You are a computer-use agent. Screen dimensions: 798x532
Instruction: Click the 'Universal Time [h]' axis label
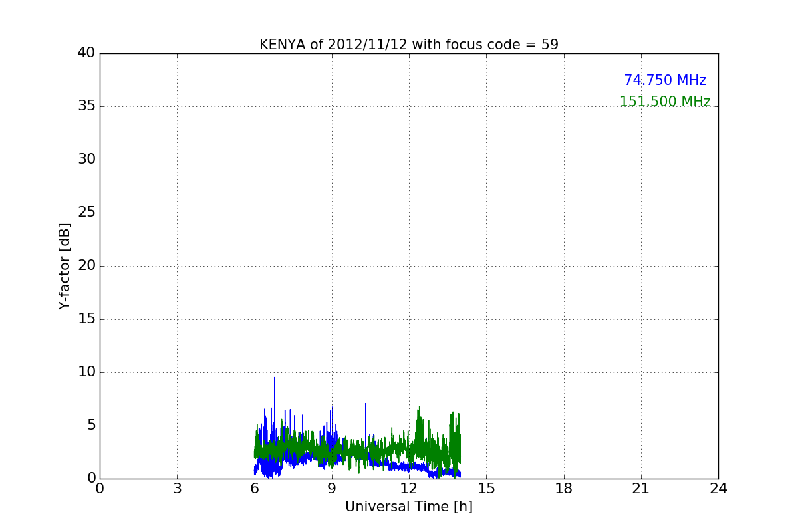click(409, 507)
